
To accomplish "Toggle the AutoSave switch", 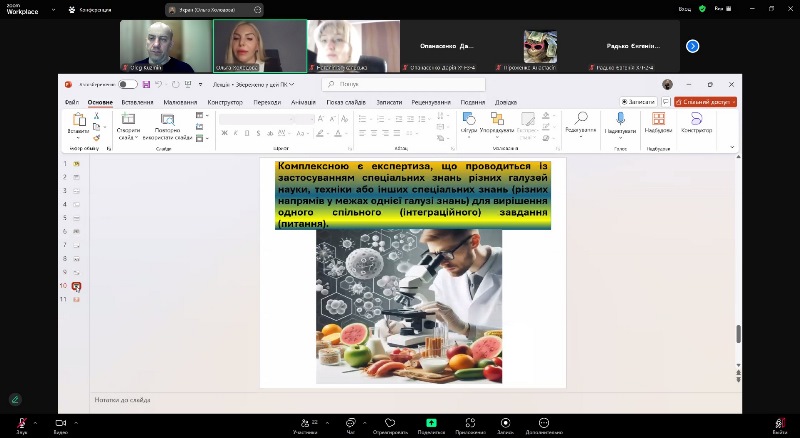I will pyautogui.click(x=128, y=84).
